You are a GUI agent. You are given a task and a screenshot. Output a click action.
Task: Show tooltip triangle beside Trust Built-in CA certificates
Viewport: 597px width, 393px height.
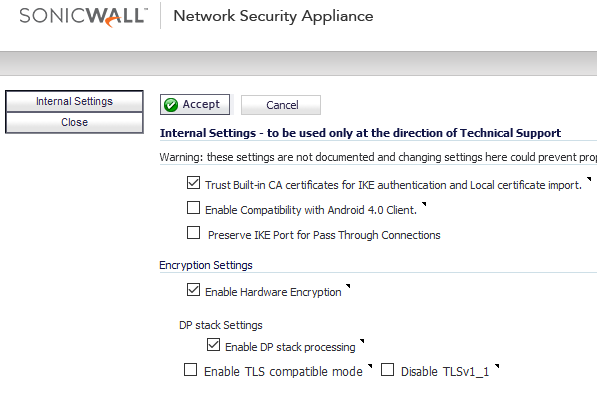pyautogui.click(x=589, y=179)
